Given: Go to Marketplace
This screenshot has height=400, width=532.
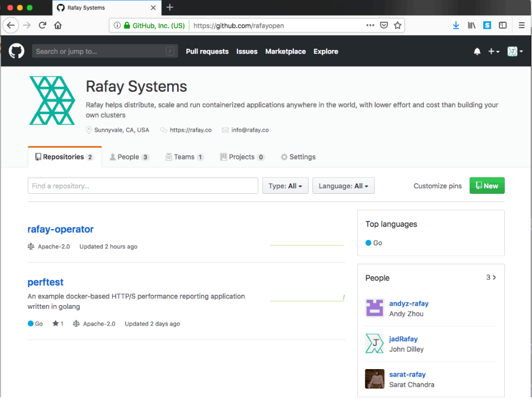Looking at the screenshot, I should pos(285,52).
